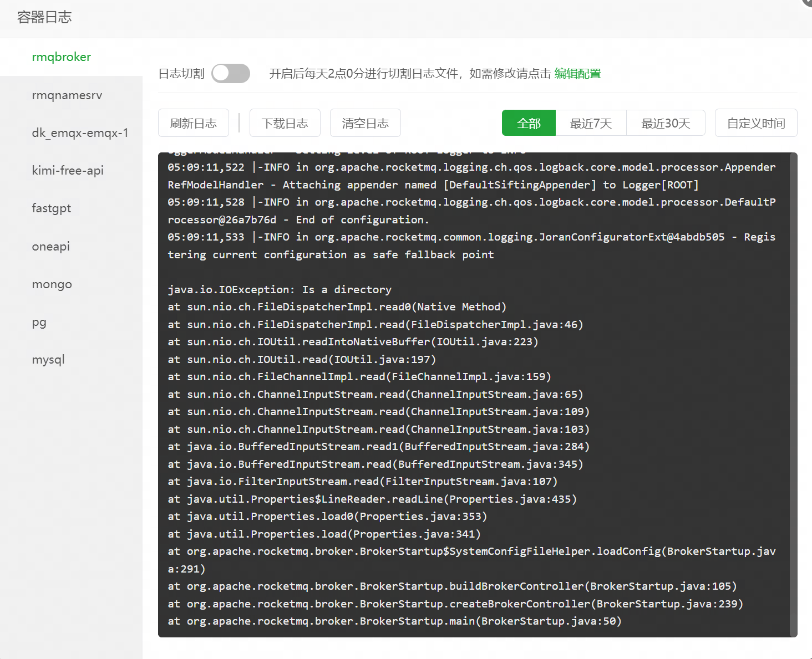Click the 下载日志 button

285,123
